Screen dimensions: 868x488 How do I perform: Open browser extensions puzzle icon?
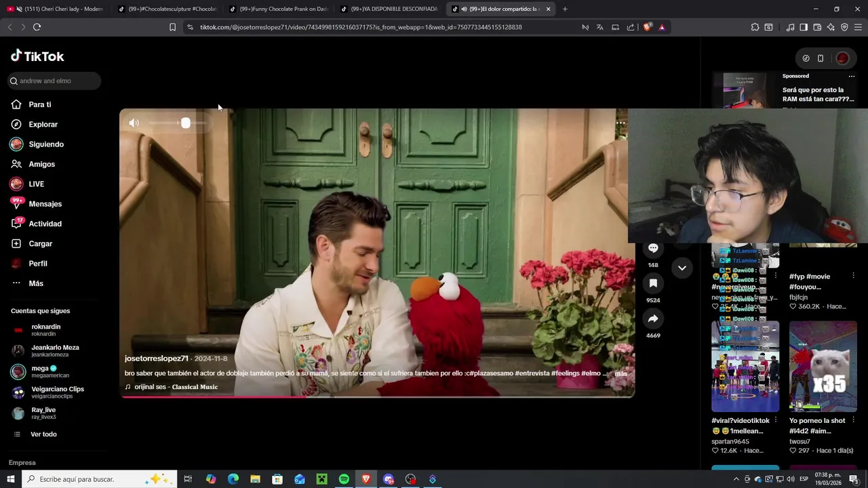(755, 27)
